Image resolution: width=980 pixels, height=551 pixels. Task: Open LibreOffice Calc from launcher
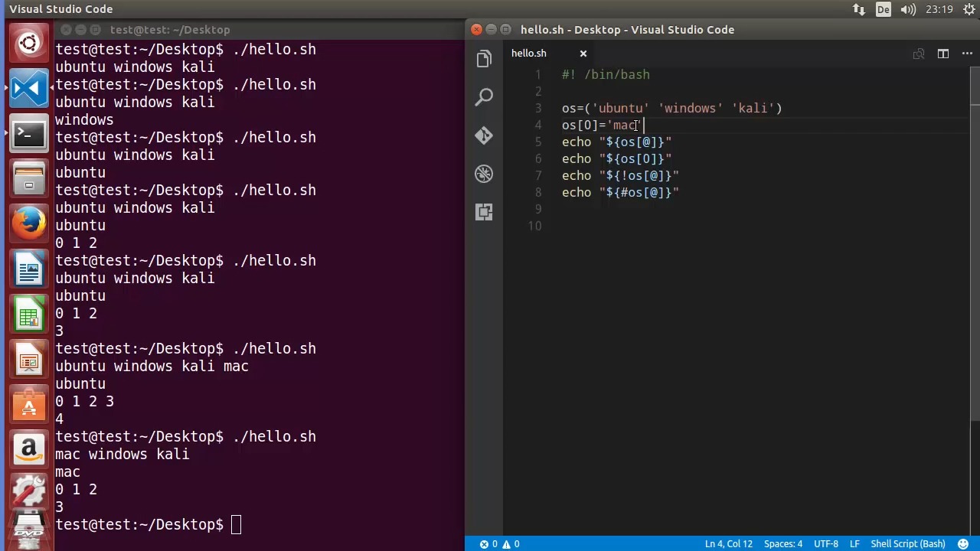29,315
